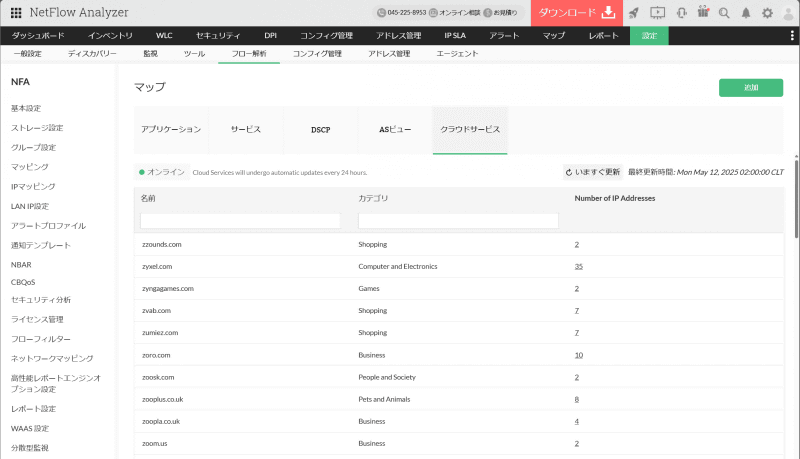Open ネットワークマッピング in the sidebar
Viewport: 800px width, 459px height.
pos(52,359)
